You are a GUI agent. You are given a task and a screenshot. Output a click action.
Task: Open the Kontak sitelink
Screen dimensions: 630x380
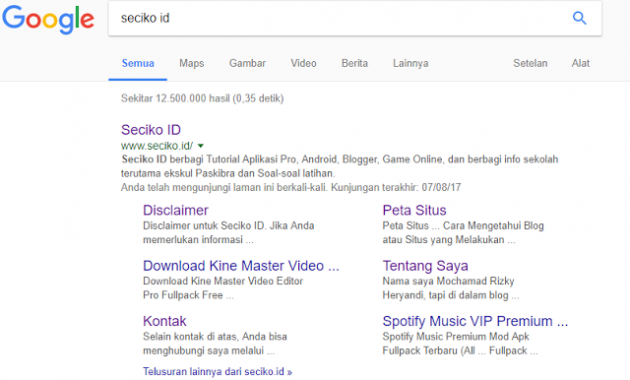click(x=164, y=321)
